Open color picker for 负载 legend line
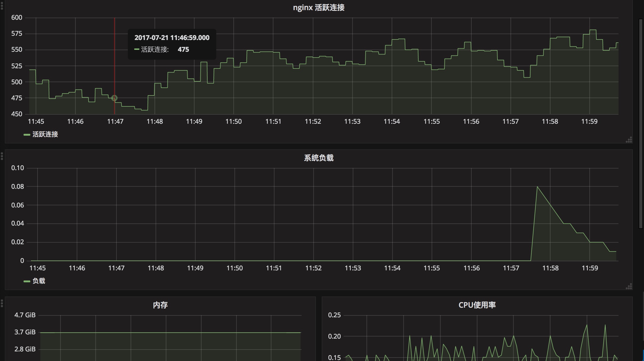The image size is (644, 361). (x=27, y=281)
